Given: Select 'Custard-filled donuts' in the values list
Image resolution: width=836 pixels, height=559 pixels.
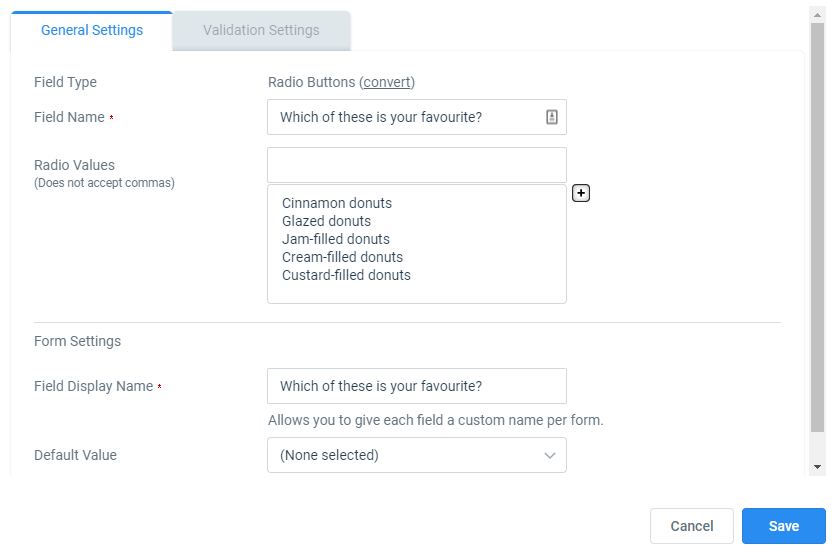Looking at the screenshot, I should click(x=346, y=275).
